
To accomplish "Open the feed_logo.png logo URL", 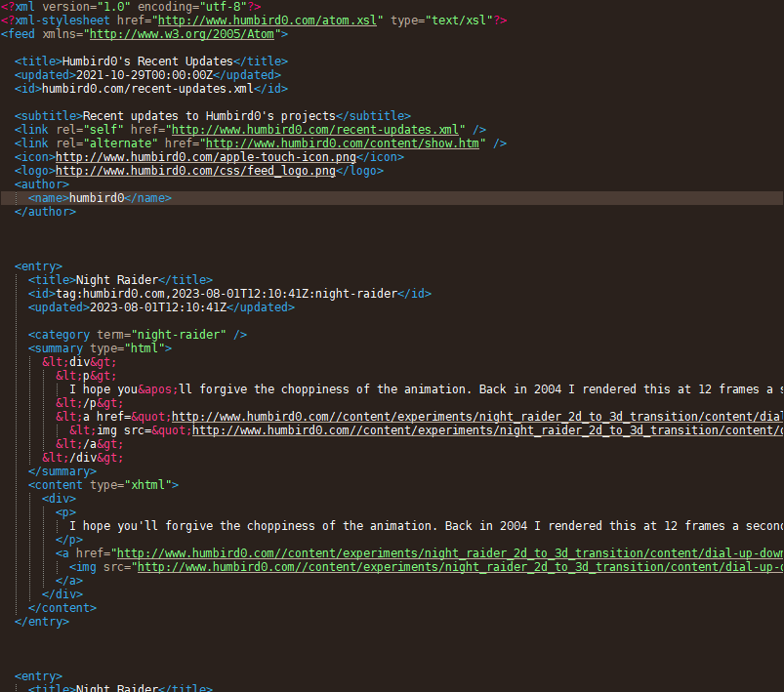I will click(195, 171).
